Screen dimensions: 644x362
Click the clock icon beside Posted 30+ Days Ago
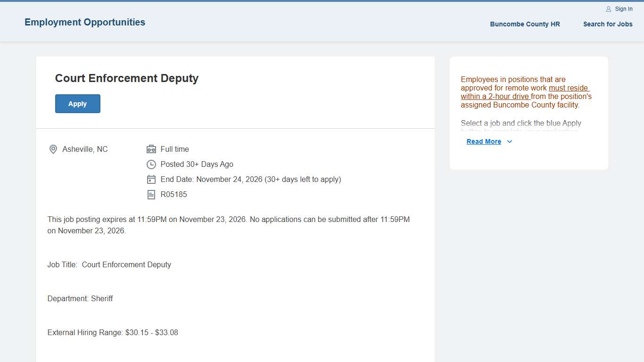click(151, 165)
